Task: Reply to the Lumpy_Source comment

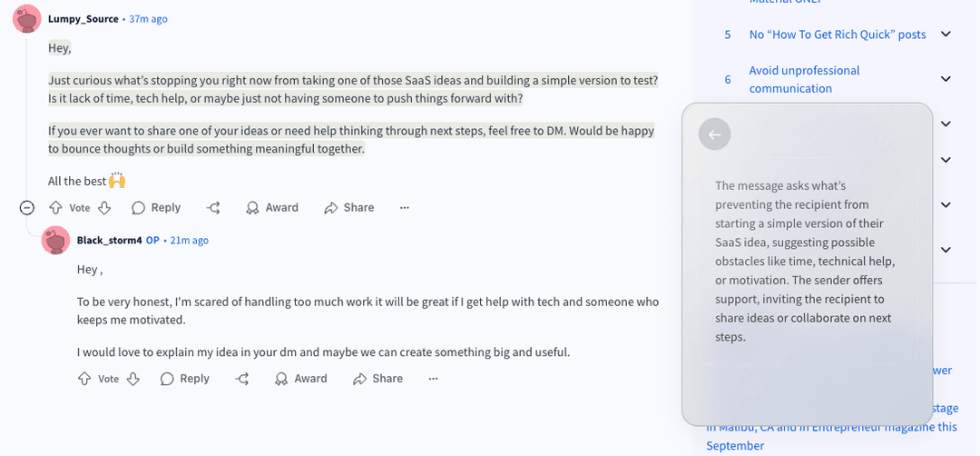Action: point(156,208)
